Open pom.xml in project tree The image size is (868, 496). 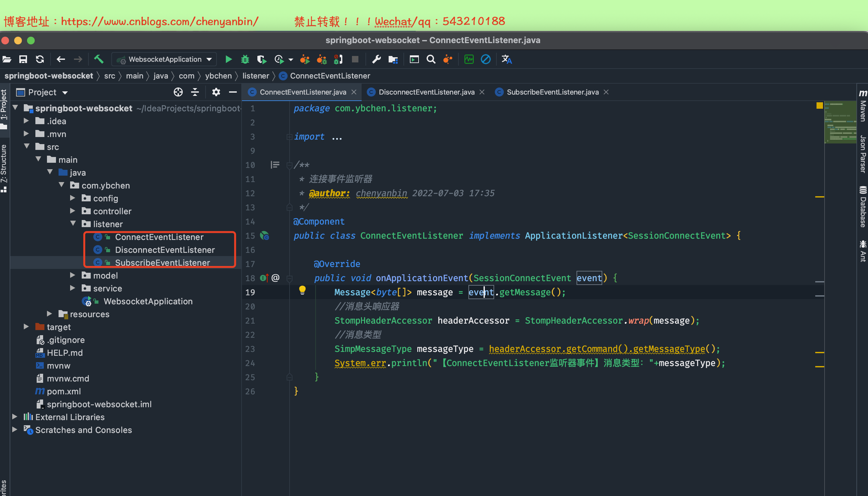coord(64,391)
